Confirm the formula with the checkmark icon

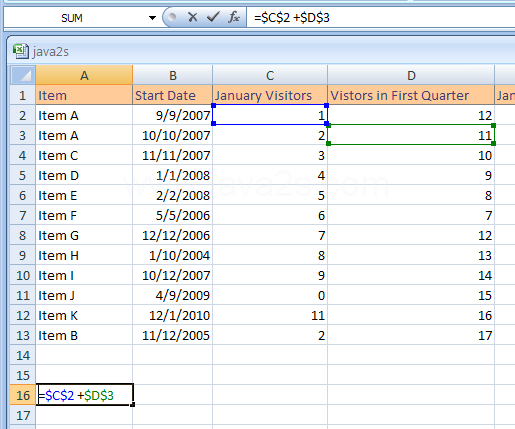pos(213,17)
